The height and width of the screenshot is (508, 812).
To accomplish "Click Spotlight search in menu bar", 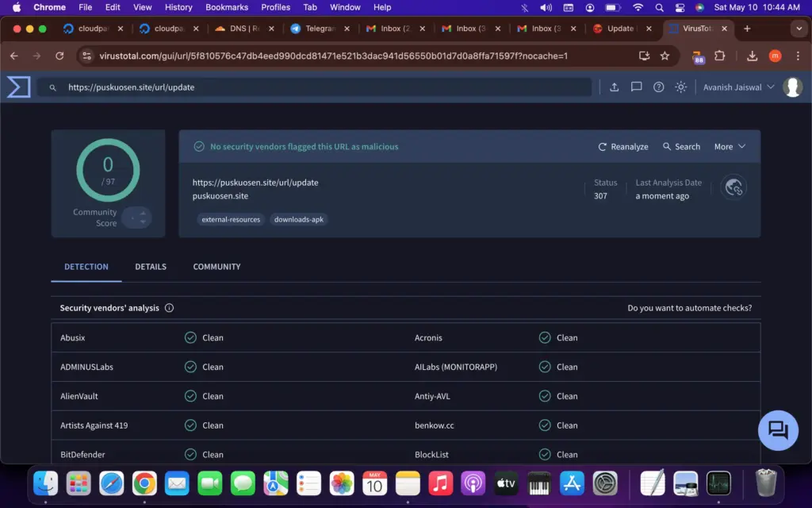I will [x=659, y=7].
